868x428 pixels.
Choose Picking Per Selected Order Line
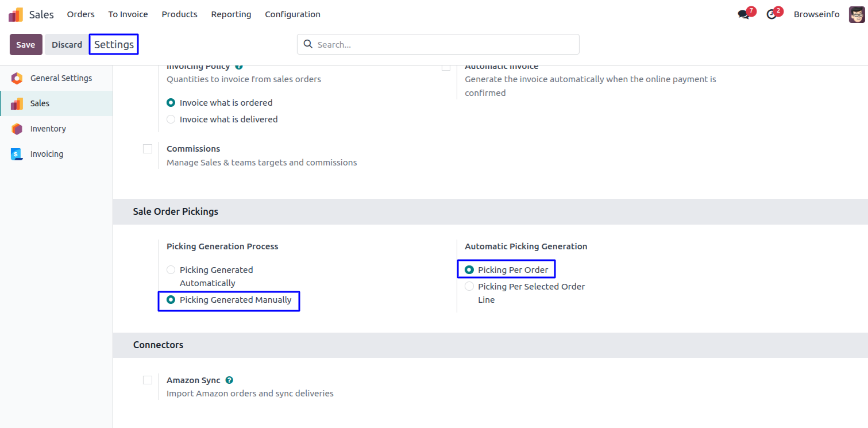pyautogui.click(x=469, y=287)
